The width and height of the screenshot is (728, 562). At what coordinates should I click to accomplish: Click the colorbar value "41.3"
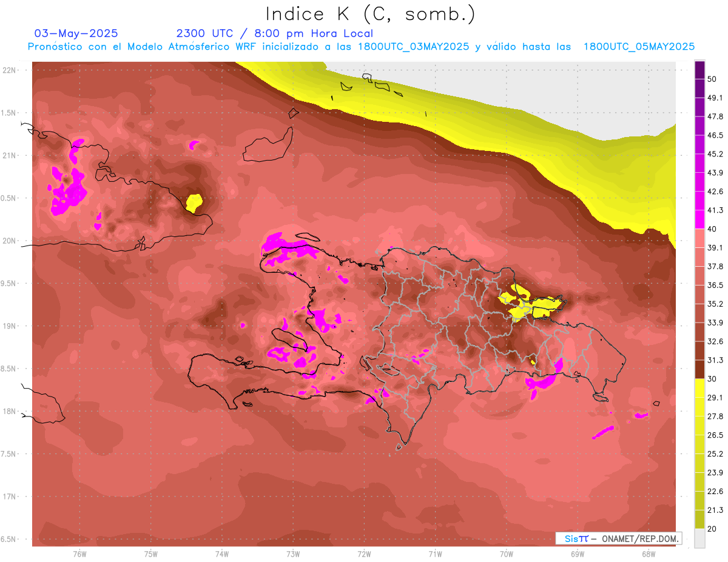(715, 210)
